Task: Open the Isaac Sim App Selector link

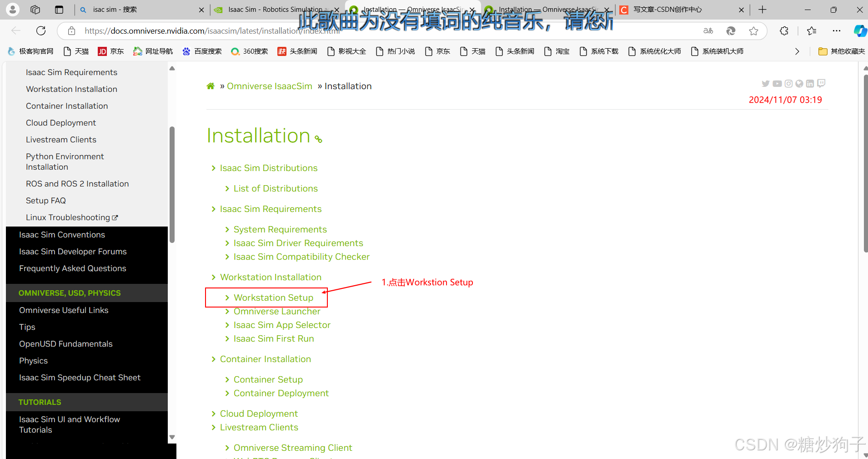Action: (282, 325)
